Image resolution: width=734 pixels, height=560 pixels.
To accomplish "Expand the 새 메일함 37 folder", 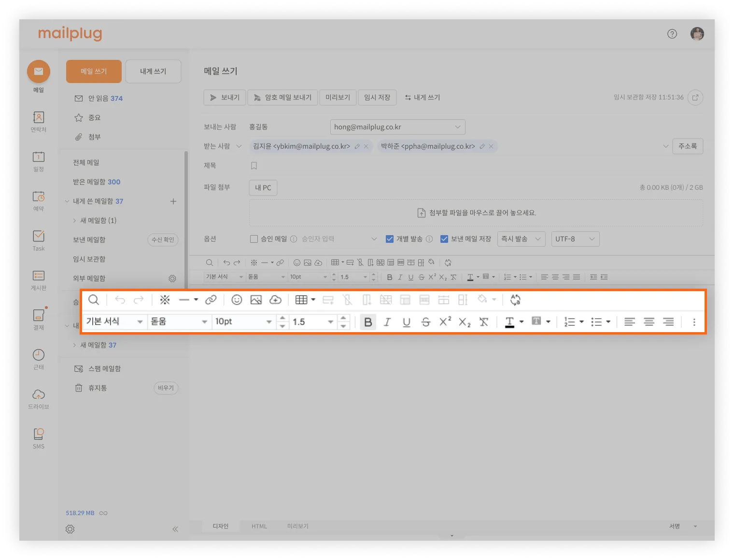I will click(74, 345).
